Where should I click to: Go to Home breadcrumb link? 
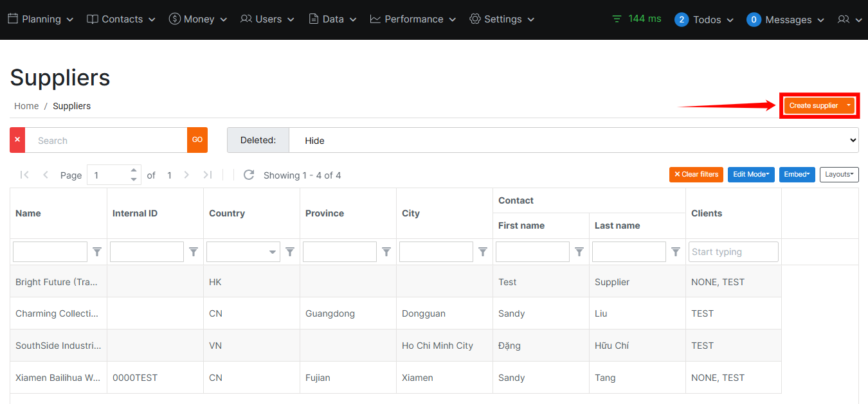click(x=26, y=106)
